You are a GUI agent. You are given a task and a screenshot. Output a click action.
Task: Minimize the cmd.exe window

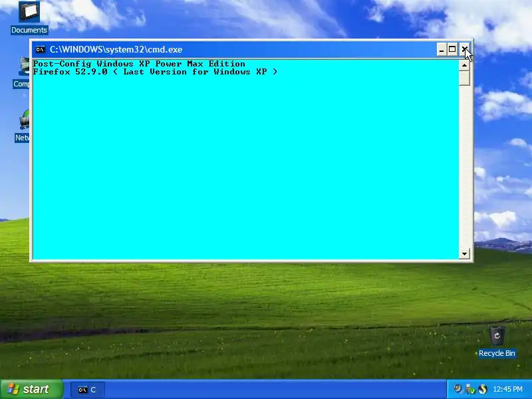pos(442,50)
